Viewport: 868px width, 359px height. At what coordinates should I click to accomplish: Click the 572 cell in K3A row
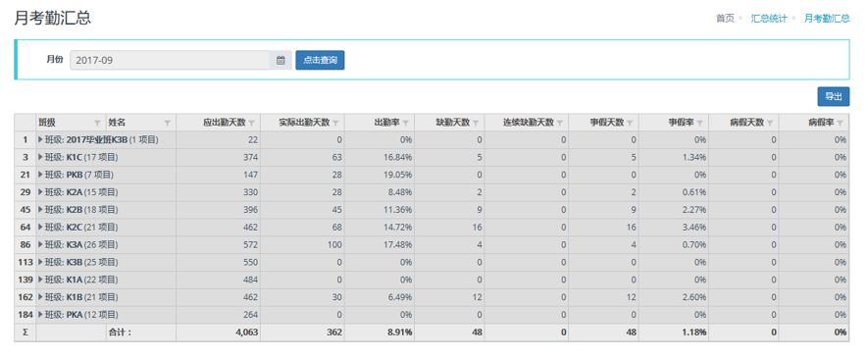pyautogui.click(x=218, y=244)
